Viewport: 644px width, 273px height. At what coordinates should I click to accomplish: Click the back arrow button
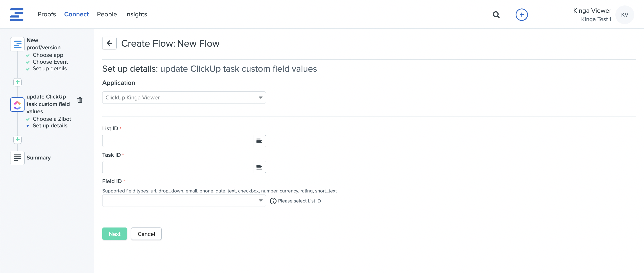coord(109,43)
